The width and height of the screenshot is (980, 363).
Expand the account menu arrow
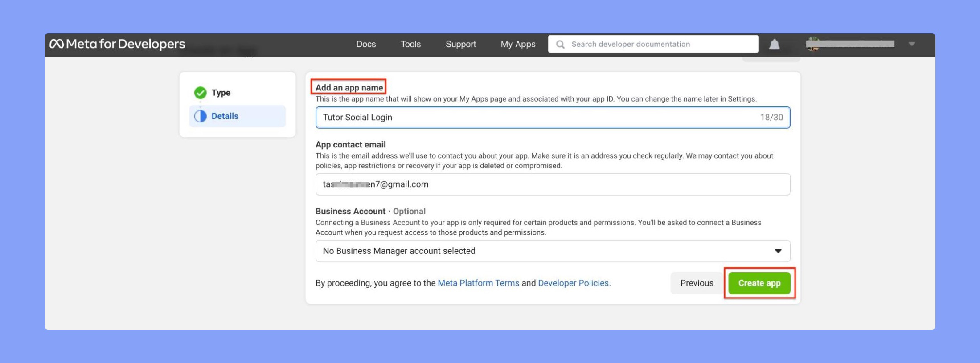pos(912,44)
